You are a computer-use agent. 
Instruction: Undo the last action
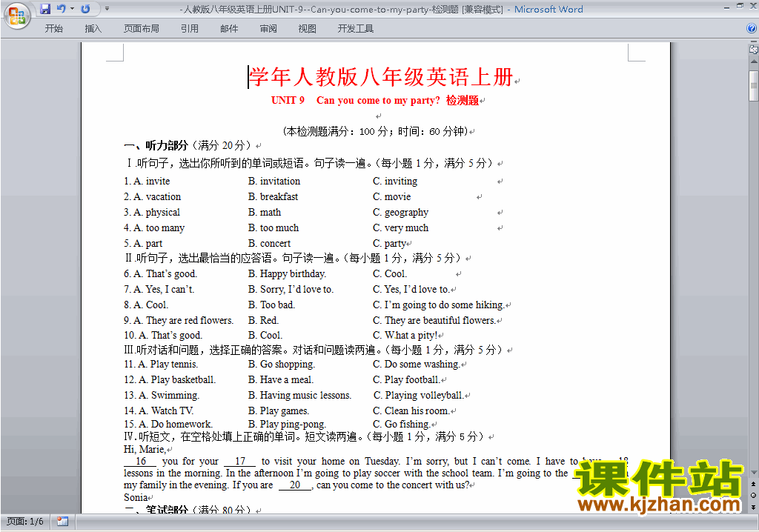point(62,9)
